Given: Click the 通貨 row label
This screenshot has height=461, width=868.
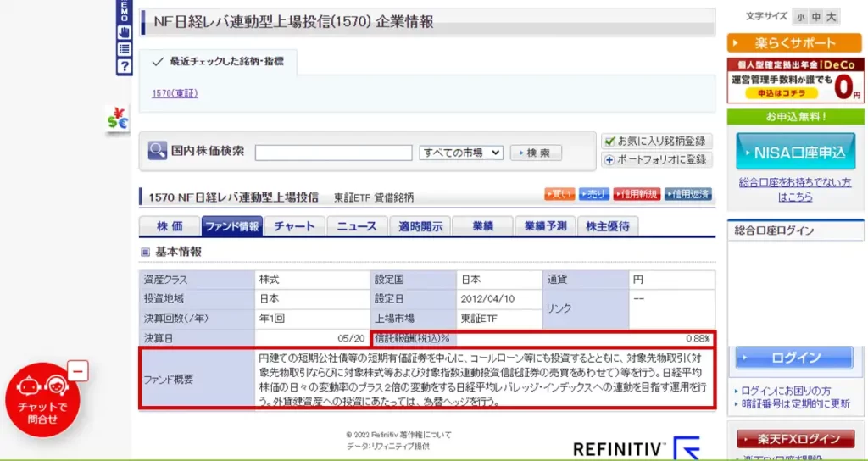Looking at the screenshot, I should (x=558, y=280).
